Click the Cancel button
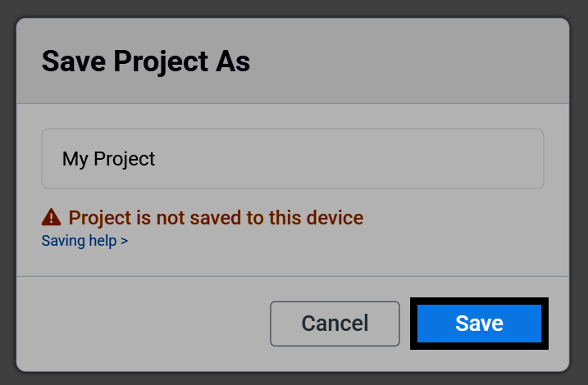The width and height of the screenshot is (588, 385). click(x=335, y=324)
